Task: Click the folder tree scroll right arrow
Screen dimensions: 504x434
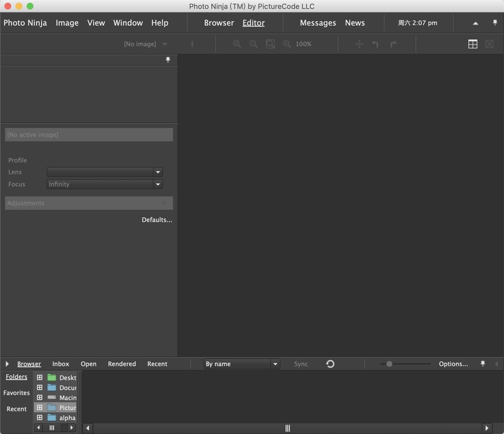Action: point(71,428)
